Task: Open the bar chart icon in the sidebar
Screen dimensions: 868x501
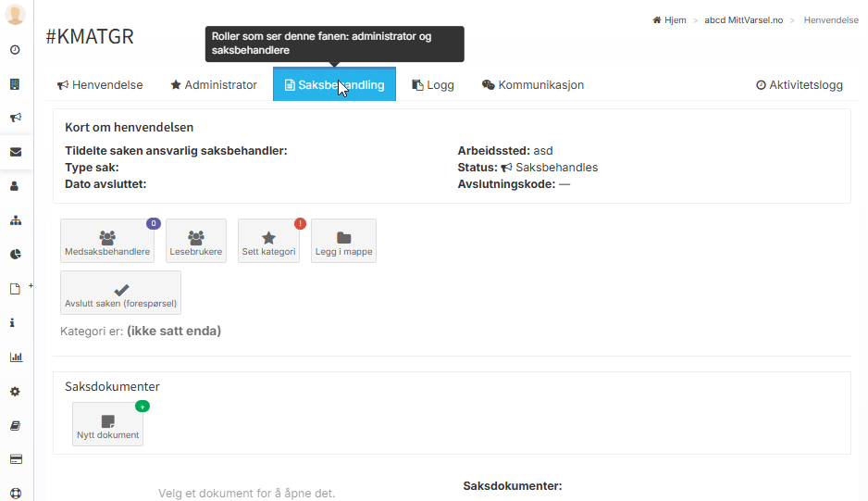Action: 15,357
